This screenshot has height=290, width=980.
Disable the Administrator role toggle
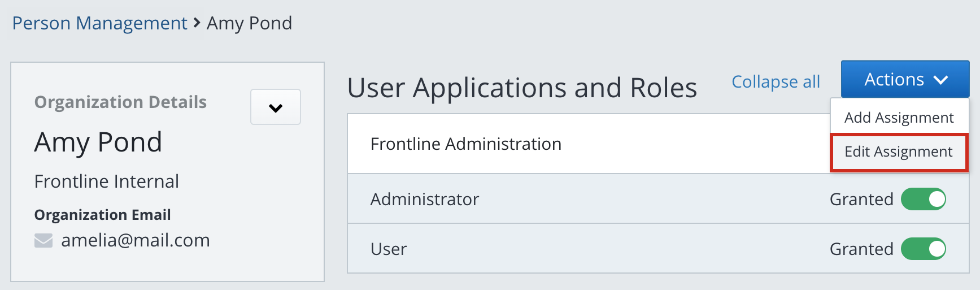(x=923, y=199)
